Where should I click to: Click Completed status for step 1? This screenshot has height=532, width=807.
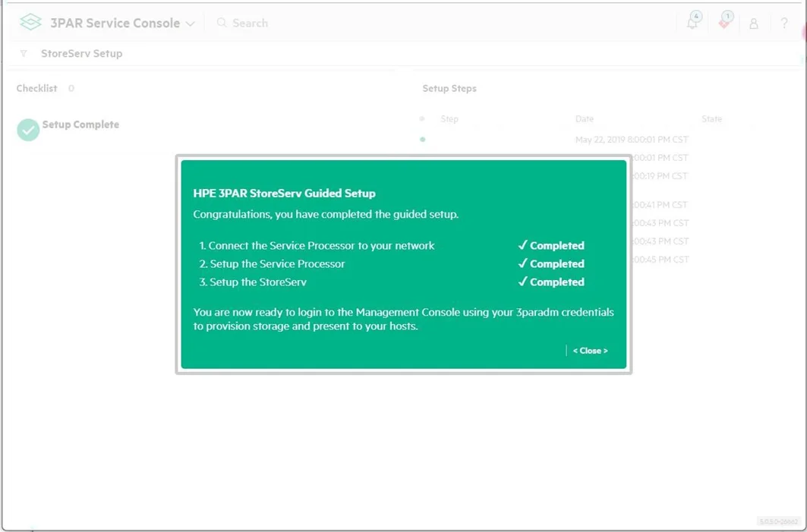550,245
